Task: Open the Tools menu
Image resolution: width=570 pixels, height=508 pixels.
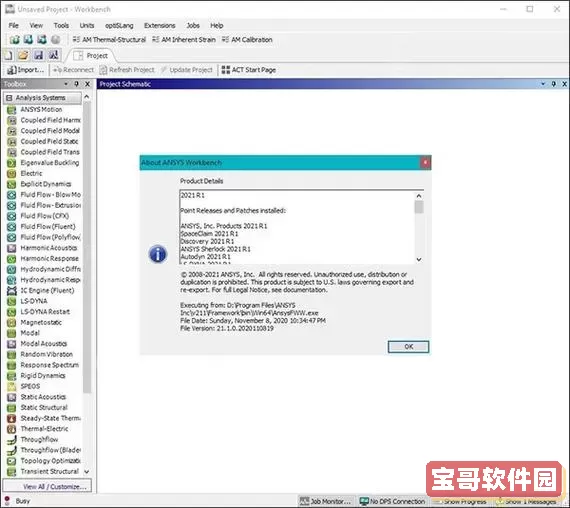Action: (61, 25)
